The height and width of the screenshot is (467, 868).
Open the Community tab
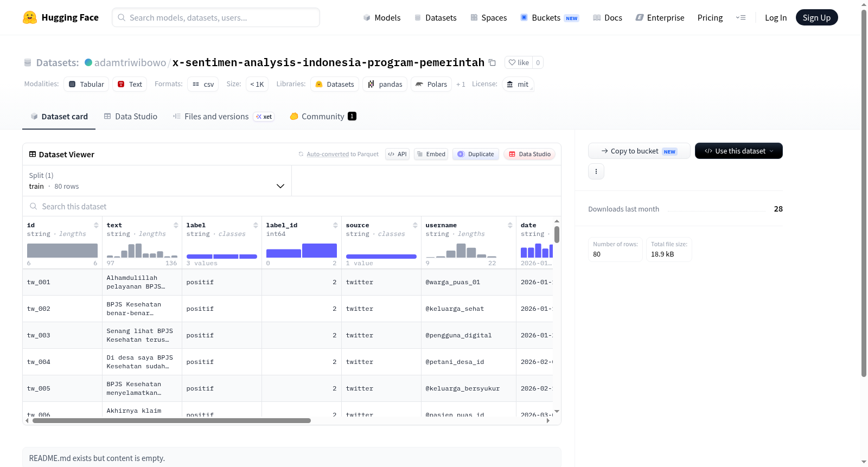tap(323, 117)
